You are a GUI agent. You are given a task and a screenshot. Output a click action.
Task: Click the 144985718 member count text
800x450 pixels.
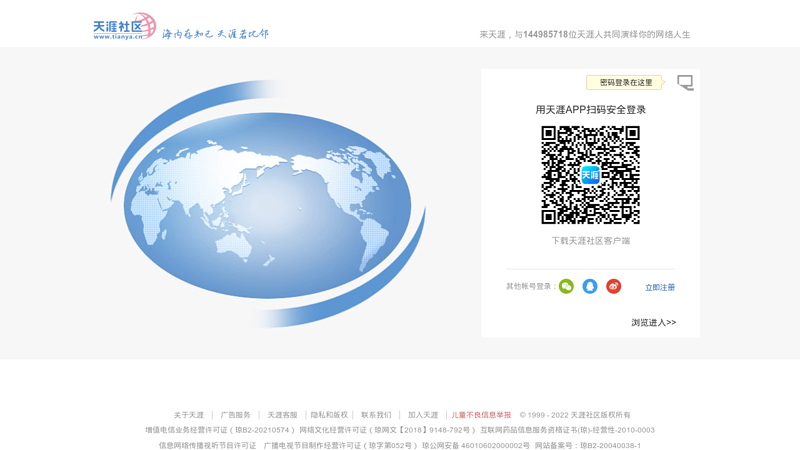click(x=545, y=34)
